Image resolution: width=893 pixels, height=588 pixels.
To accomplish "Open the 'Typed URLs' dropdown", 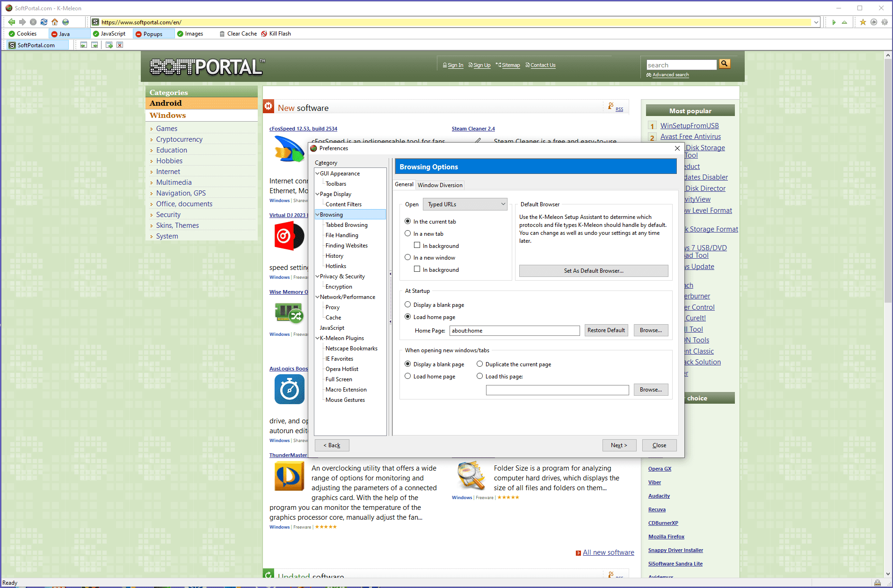I will [465, 204].
